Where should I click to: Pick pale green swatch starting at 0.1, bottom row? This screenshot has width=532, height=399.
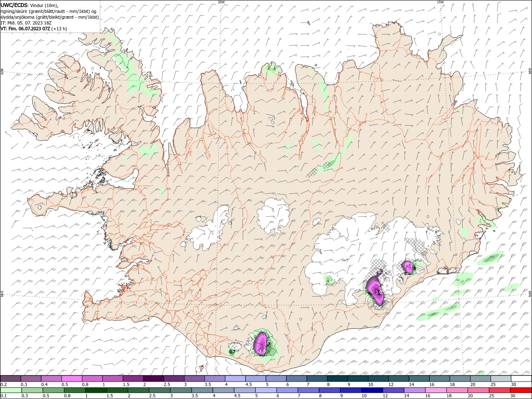point(11,390)
